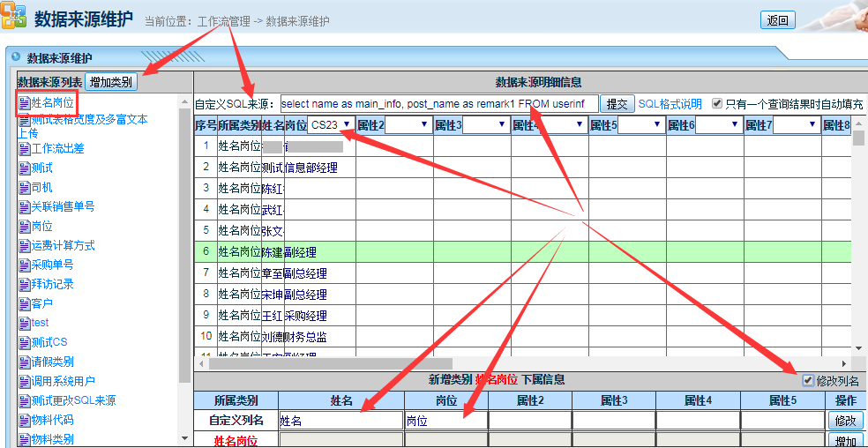Click the icon next to 运费计算方式
This screenshot has width=868, height=448.
tap(24, 246)
